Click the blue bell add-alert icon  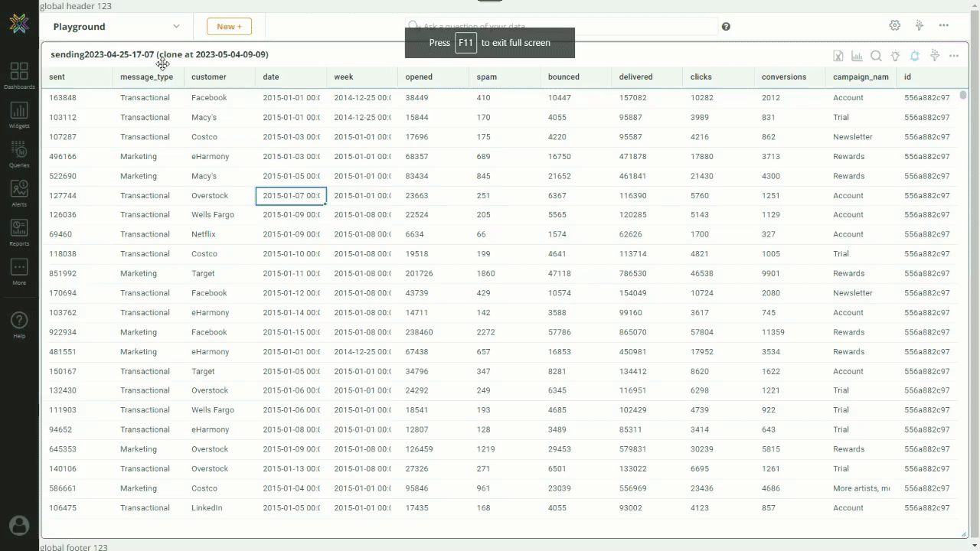pos(915,56)
